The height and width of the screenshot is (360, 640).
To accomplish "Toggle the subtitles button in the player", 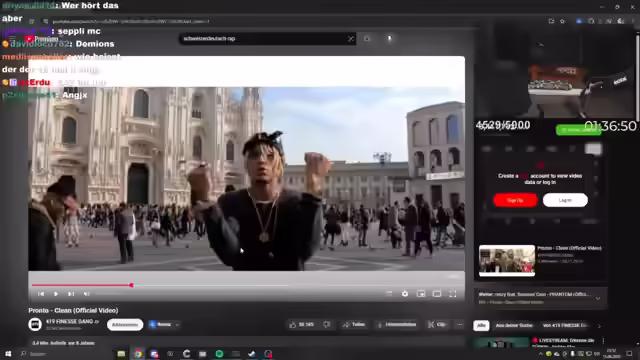I will (x=389, y=294).
